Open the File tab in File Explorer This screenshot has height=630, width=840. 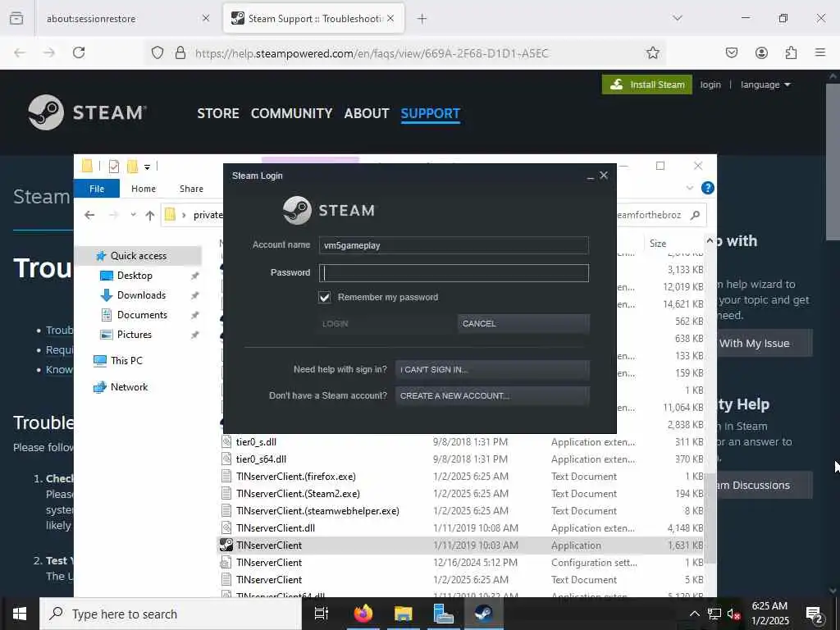click(x=97, y=189)
